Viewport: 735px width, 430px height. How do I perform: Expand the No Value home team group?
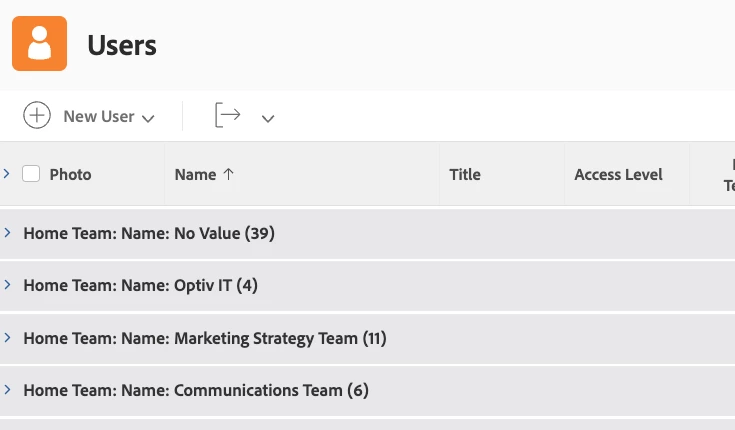7,233
